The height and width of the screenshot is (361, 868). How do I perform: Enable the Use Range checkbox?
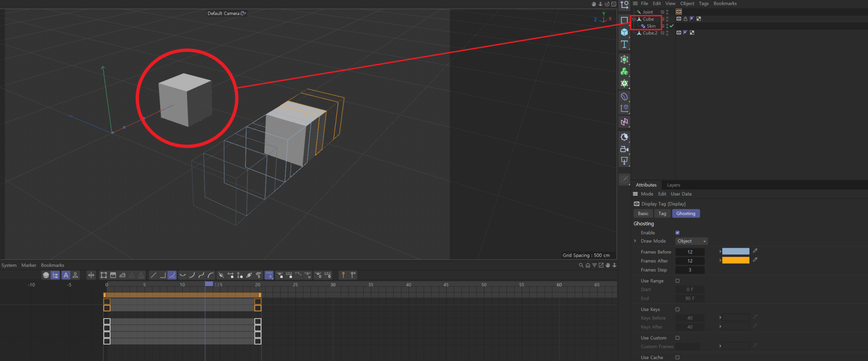pos(677,281)
